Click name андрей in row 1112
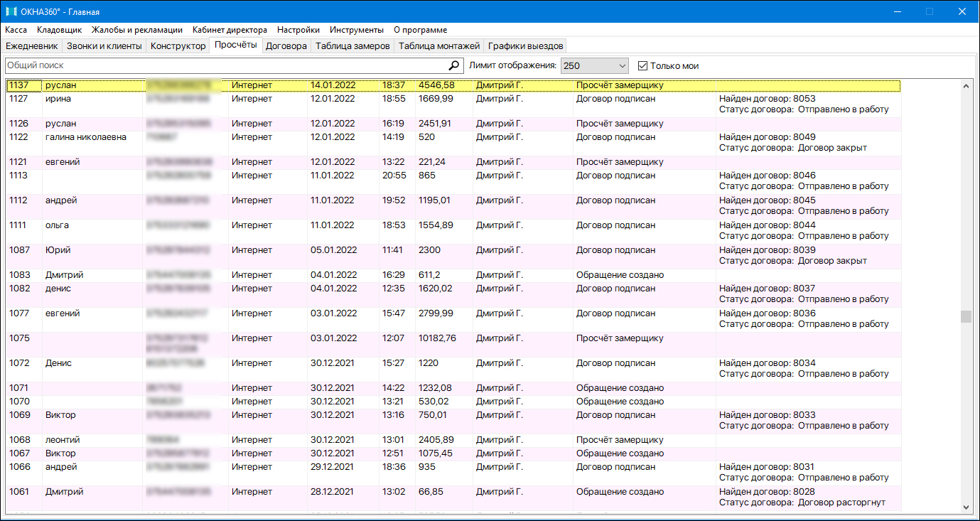This screenshot has width=980, height=521. tap(61, 200)
